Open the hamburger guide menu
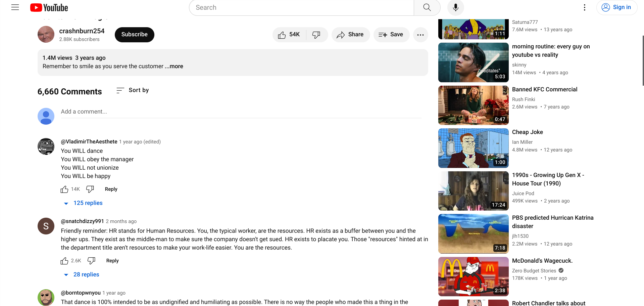The image size is (644, 306). coord(15,7)
